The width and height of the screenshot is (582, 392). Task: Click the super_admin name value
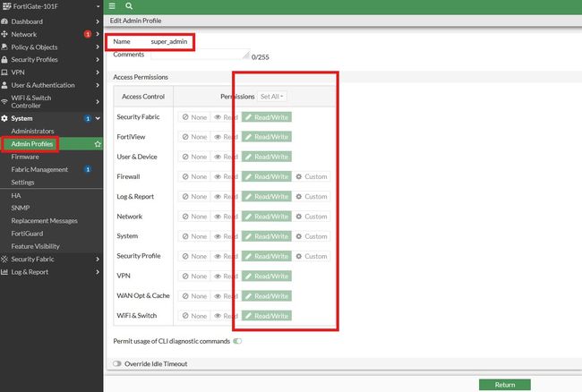169,41
